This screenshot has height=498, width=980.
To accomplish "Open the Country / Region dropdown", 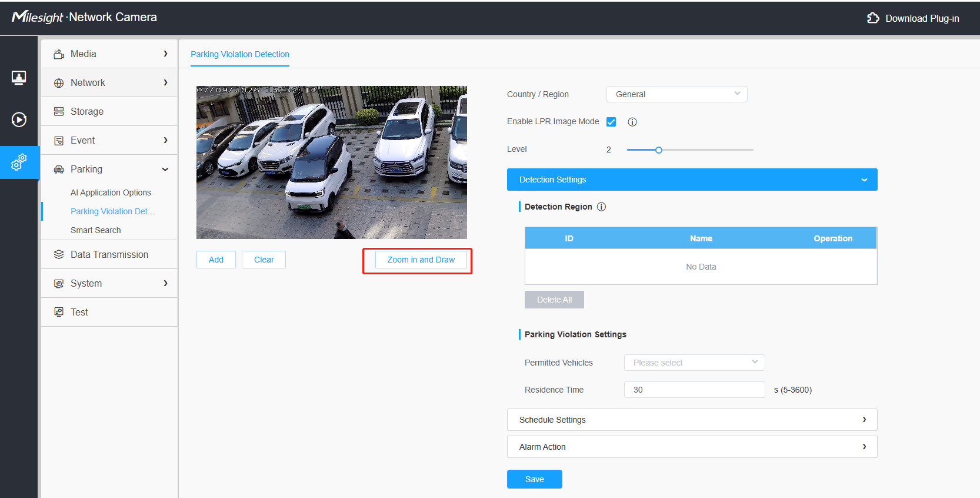I will 676,94.
